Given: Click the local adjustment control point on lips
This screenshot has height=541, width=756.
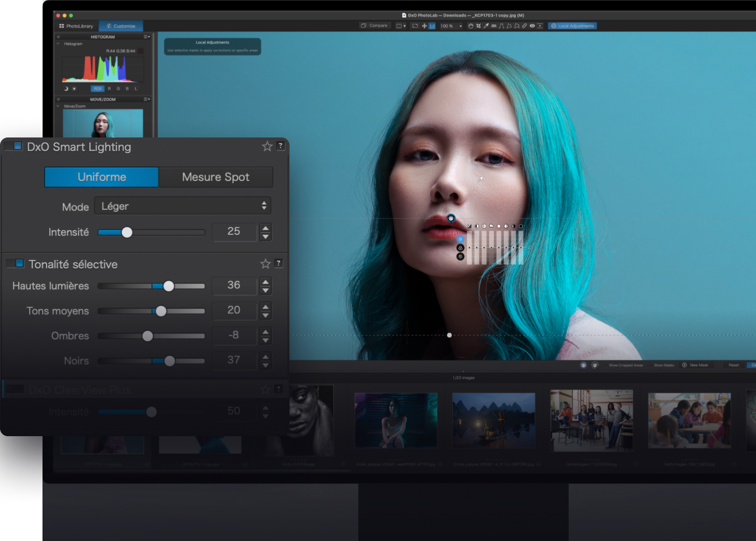Looking at the screenshot, I should tap(451, 218).
